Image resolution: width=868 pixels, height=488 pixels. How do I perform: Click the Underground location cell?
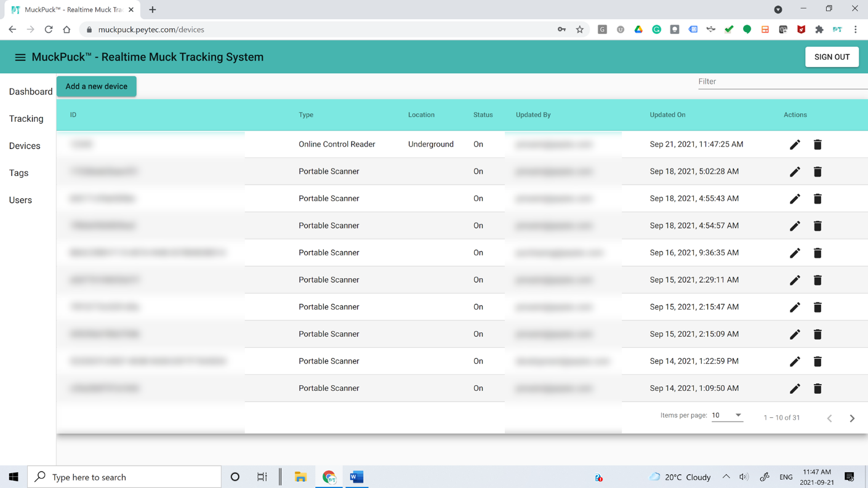coord(431,145)
